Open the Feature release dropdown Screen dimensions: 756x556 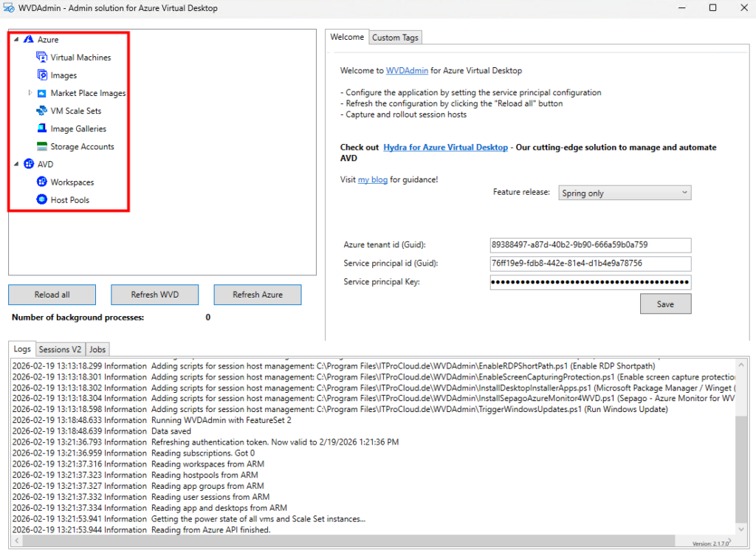click(x=625, y=193)
